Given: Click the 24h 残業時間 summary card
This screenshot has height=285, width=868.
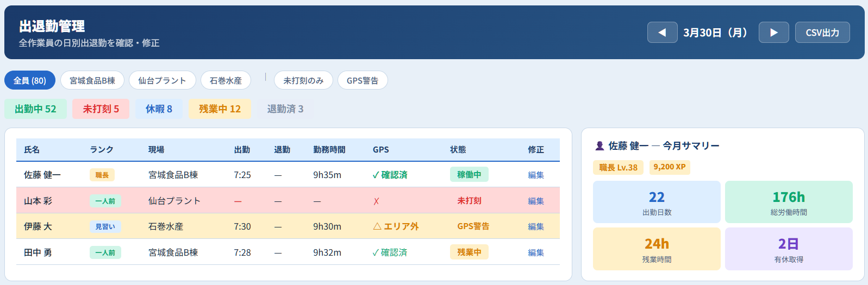Looking at the screenshot, I should (657, 249).
